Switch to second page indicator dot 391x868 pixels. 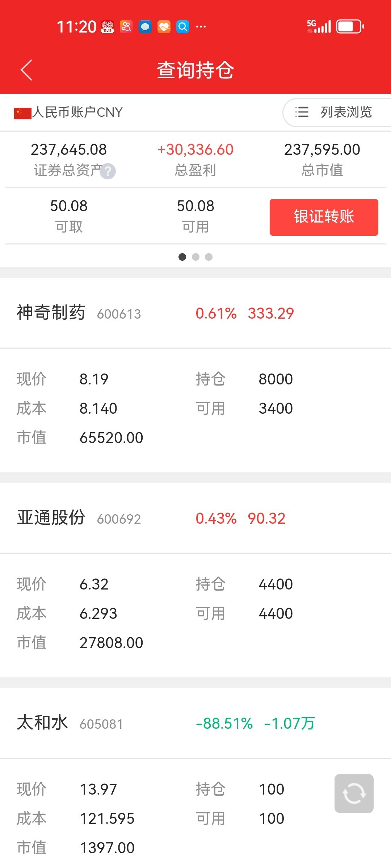coord(195,257)
